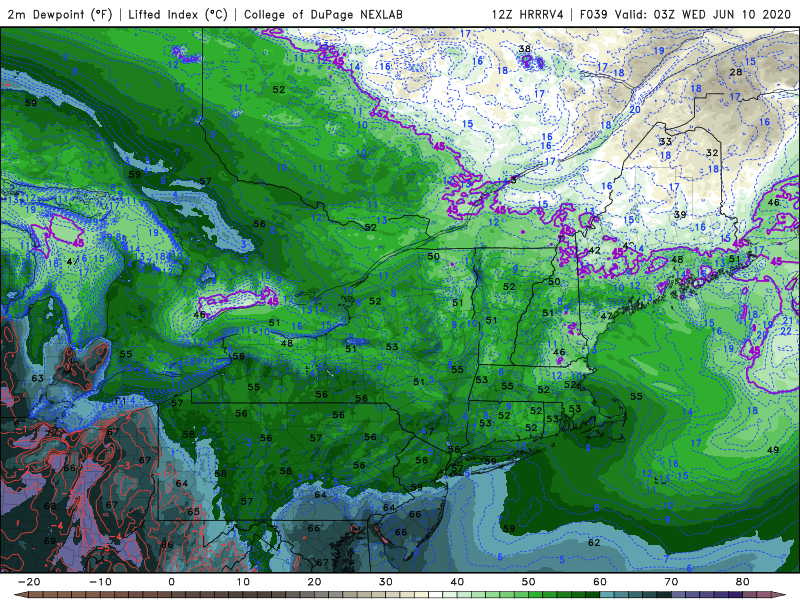Viewport: 800px width, 600px height.
Task: Click the dewpoint value '62' over the ocean
Action: [x=594, y=542]
